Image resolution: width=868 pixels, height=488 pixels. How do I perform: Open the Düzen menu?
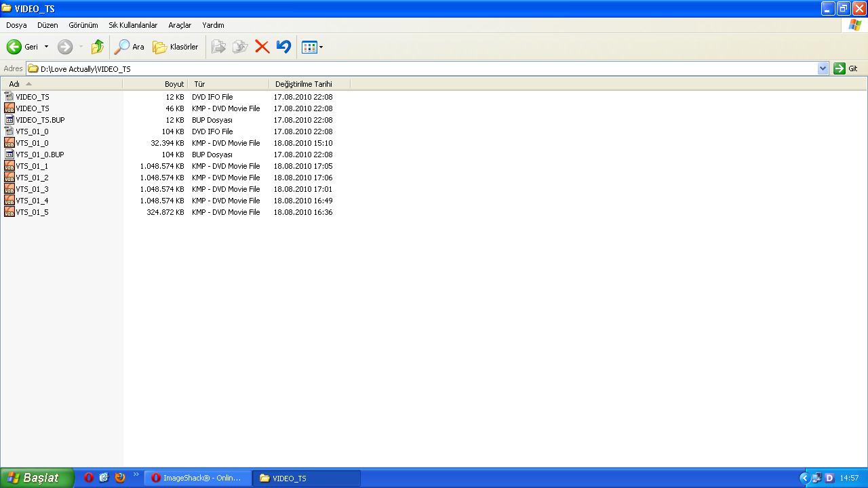(47, 25)
